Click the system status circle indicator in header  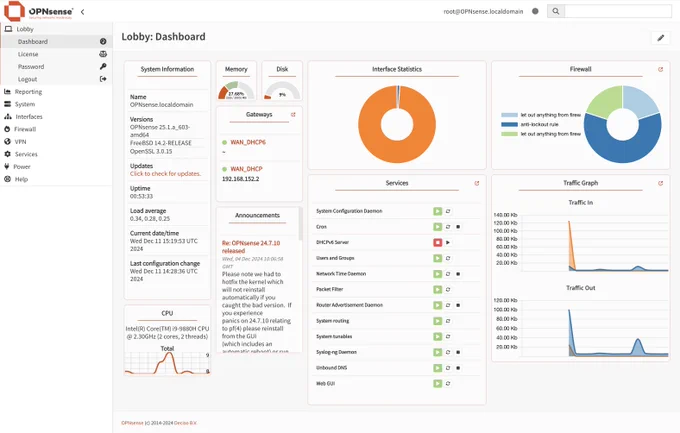tap(535, 11)
